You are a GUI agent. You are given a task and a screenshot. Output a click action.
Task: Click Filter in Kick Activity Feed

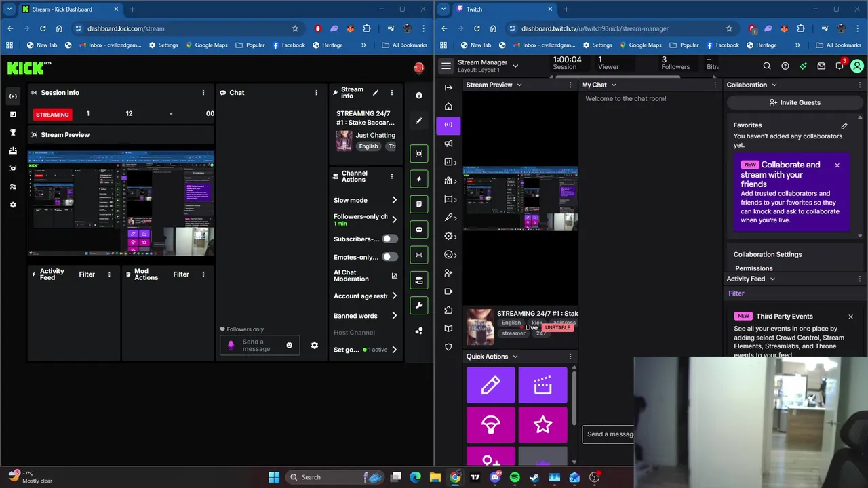[x=87, y=274]
